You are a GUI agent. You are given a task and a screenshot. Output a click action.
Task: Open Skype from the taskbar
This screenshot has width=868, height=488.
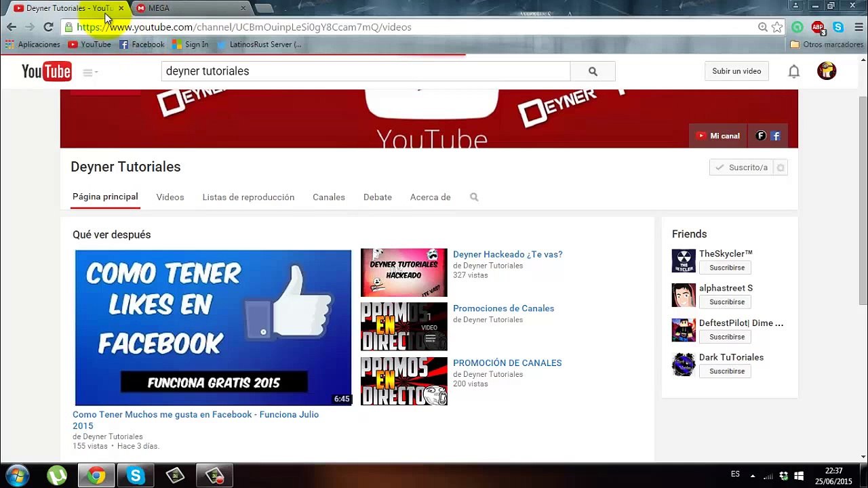point(136,476)
